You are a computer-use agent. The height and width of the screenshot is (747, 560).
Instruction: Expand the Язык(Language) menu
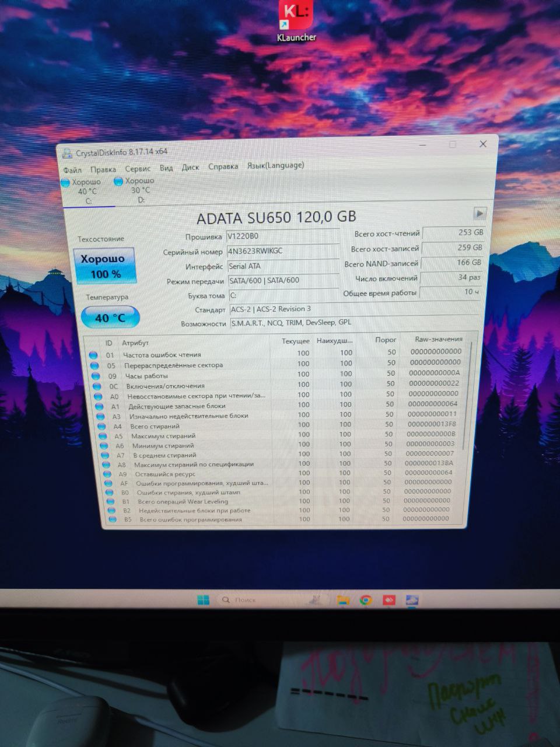(275, 165)
